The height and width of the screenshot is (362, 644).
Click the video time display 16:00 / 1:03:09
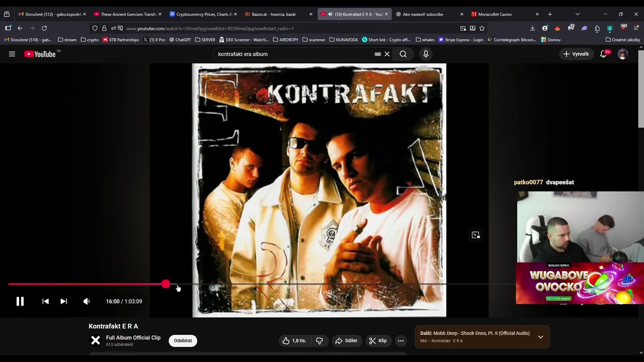[124, 301]
